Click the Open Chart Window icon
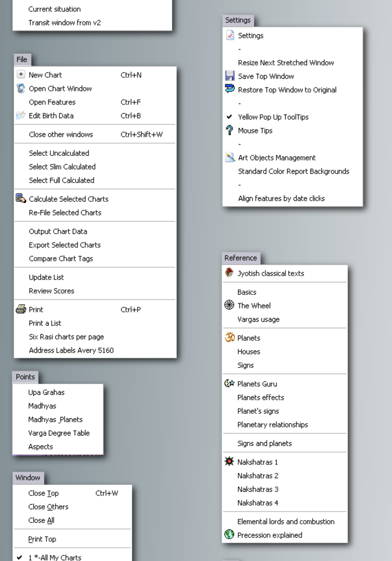This screenshot has height=561, width=392. click(x=21, y=88)
